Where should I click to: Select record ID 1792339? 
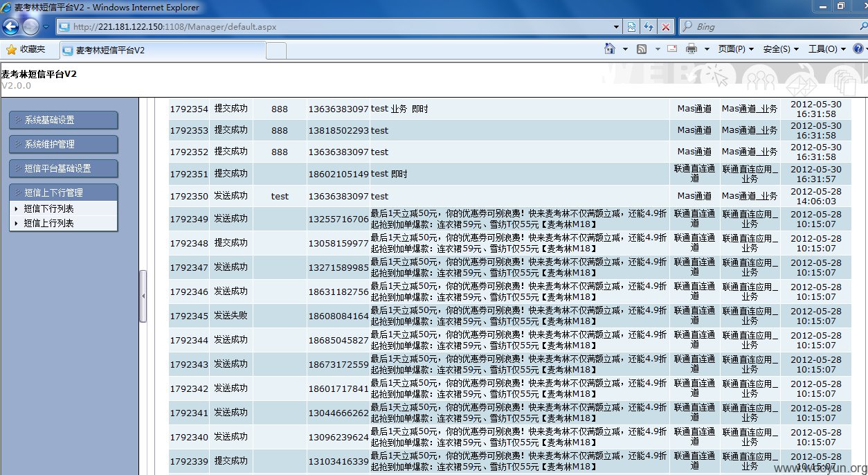(189, 461)
